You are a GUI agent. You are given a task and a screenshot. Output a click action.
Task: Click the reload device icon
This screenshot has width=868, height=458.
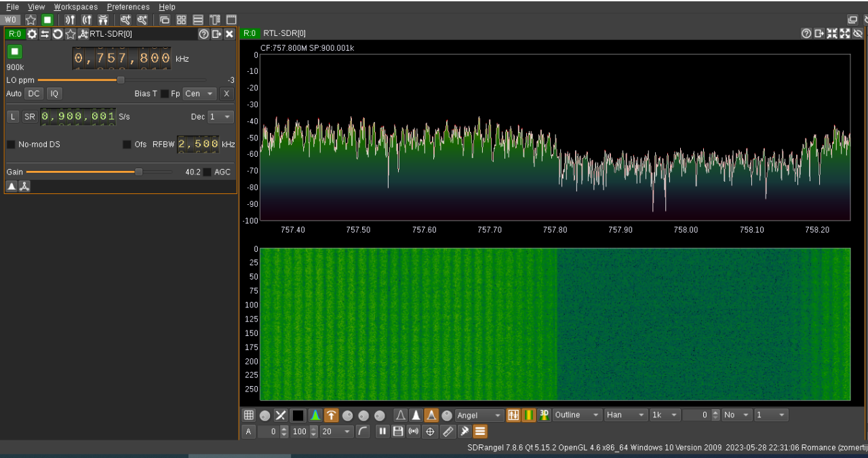pos(58,34)
